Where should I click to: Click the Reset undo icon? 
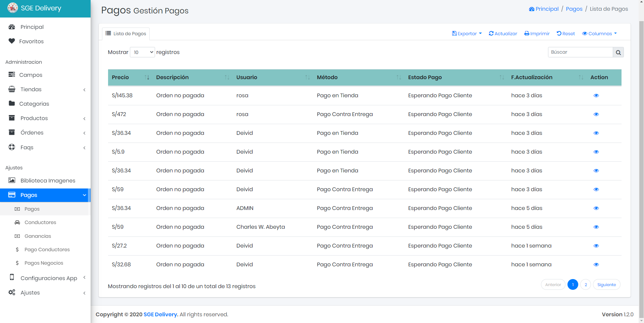click(x=559, y=34)
